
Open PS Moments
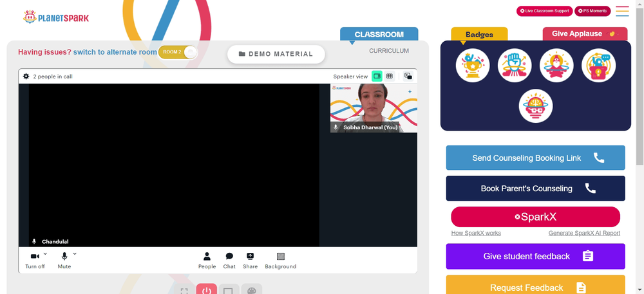592,11
